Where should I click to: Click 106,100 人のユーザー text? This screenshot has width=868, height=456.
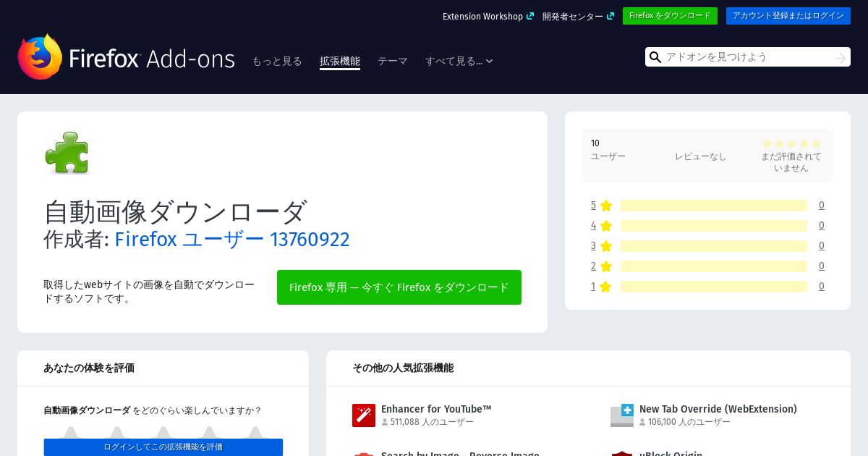689,422
